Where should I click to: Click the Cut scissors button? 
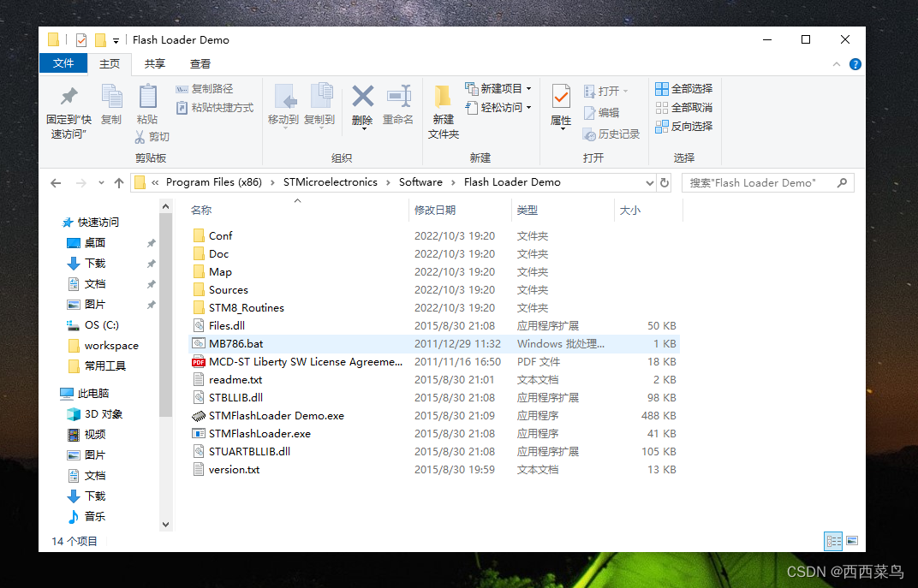click(152, 136)
